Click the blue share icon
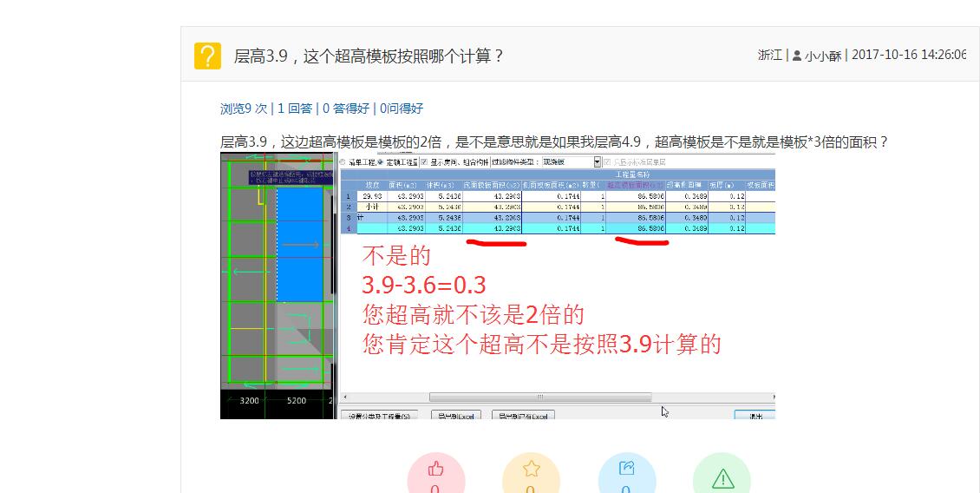 pyautogui.click(x=626, y=468)
